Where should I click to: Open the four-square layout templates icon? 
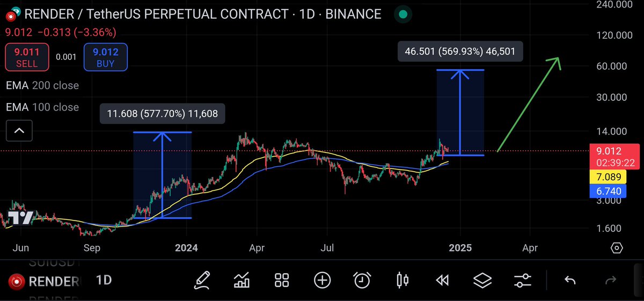[x=282, y=280]
